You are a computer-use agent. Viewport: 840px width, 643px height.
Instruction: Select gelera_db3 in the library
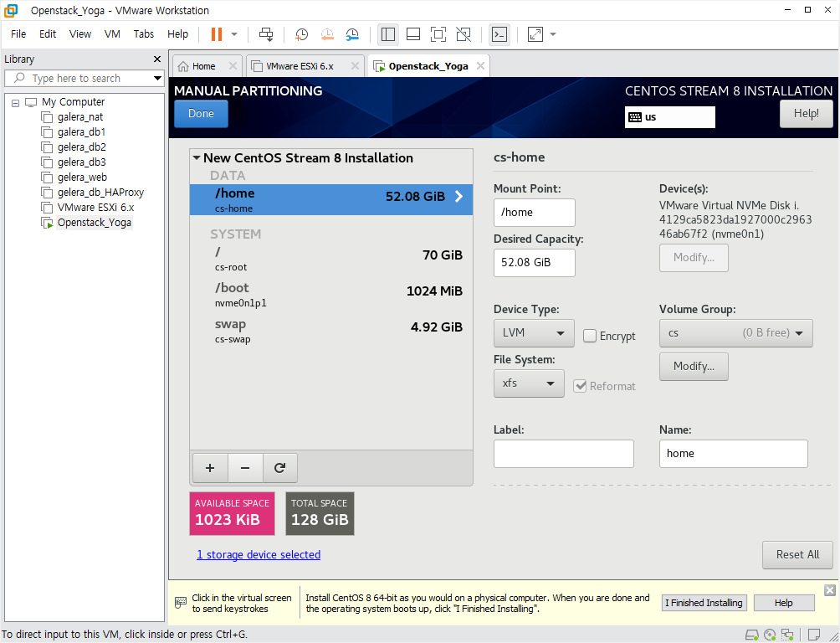click(81, 162)
